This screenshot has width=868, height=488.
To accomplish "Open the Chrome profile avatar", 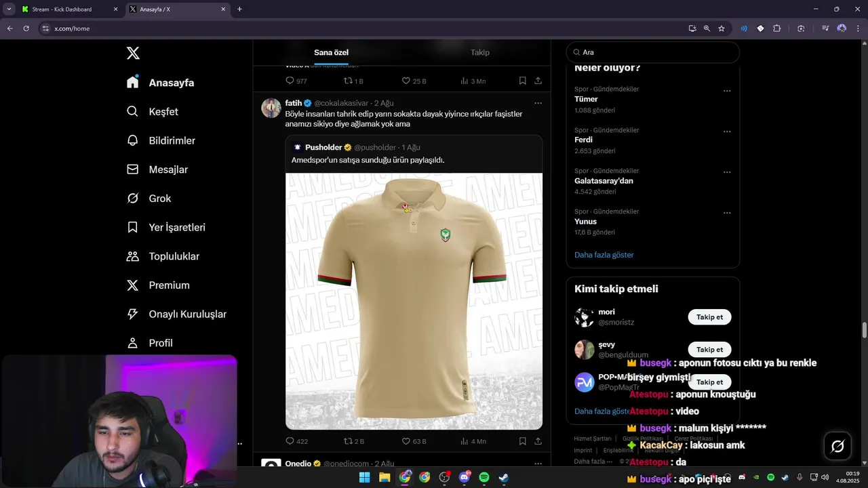I will click(842, 28).
